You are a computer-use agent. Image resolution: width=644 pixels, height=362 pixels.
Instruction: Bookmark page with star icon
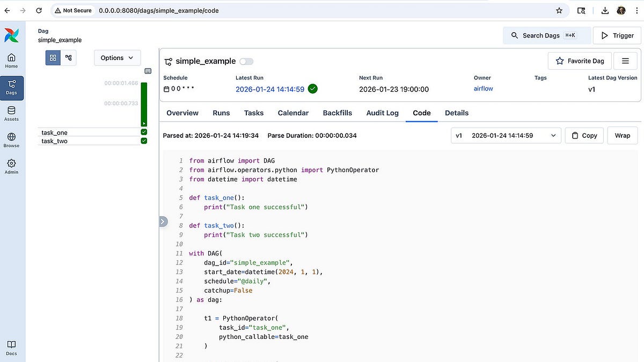tap(559, 10)
